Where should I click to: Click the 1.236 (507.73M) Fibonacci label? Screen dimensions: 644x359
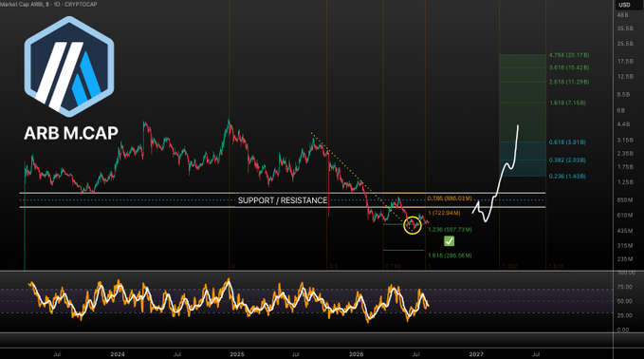click(450, 230)
